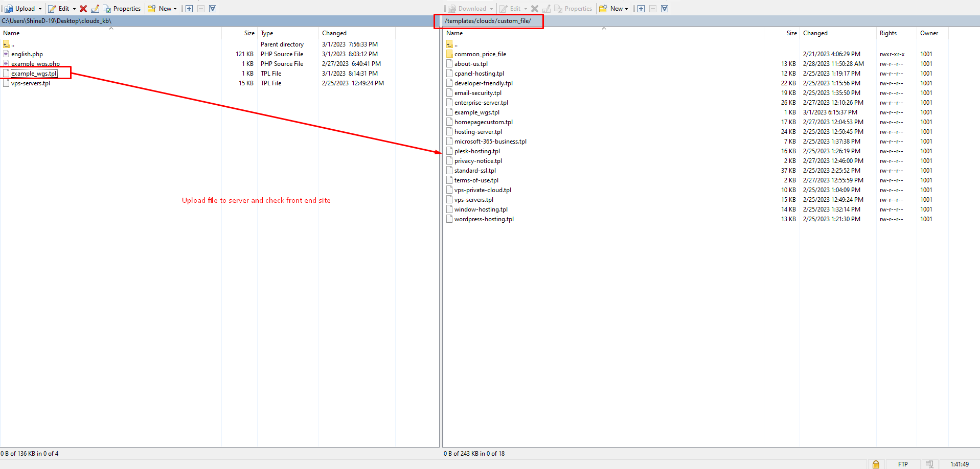
Task: Select homepagecustom.tpl in remote panel
Action: 483,122
